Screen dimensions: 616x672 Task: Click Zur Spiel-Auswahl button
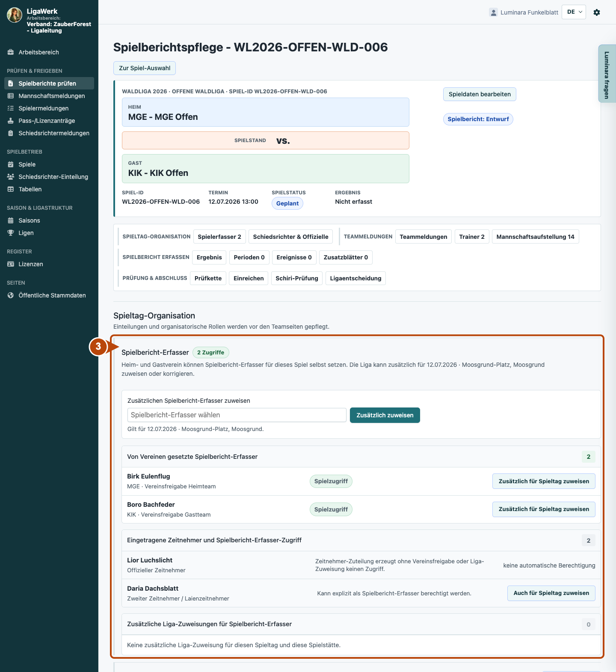coord(145,68)
